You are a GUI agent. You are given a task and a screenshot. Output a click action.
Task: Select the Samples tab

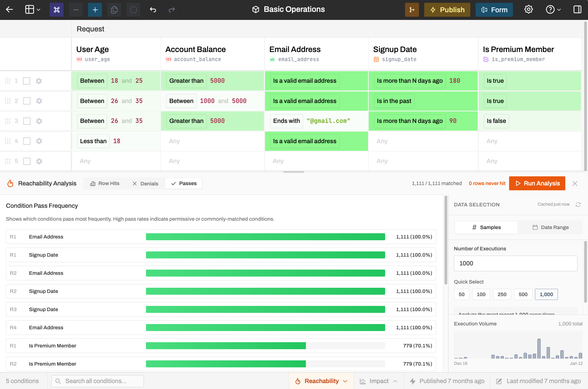[x=486, y=227]
